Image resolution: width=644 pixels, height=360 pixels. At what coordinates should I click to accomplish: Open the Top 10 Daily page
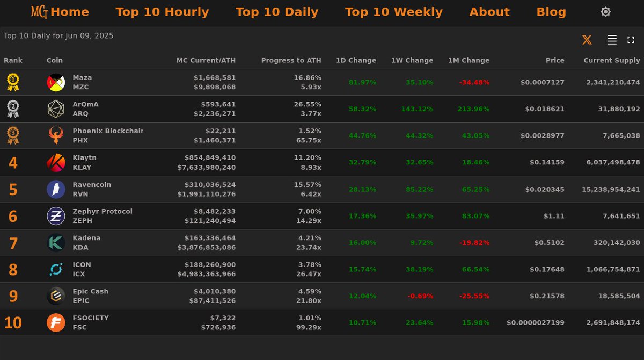(x=277, y=12)
